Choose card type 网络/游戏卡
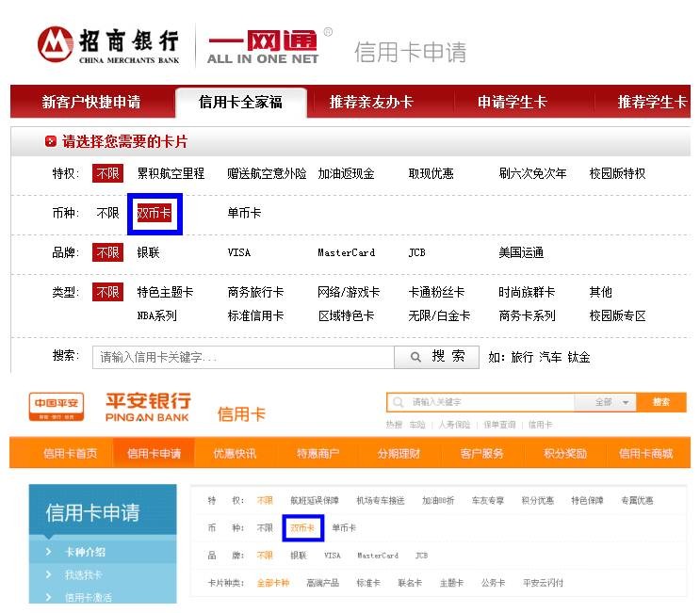 pyautogui.click(x=349, y=292)
